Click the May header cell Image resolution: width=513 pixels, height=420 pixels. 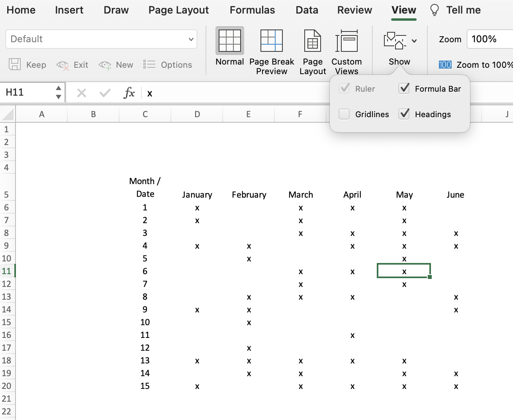tap(404, 194)
